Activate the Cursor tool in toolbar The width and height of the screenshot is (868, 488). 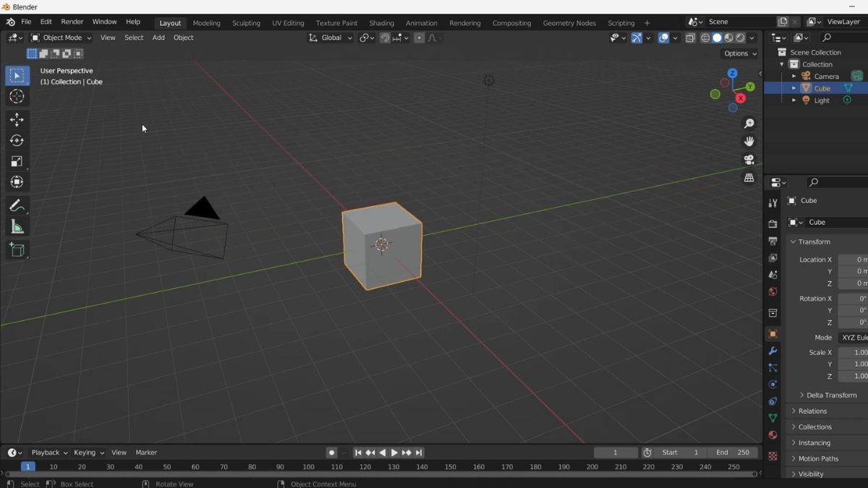[17, 96]
